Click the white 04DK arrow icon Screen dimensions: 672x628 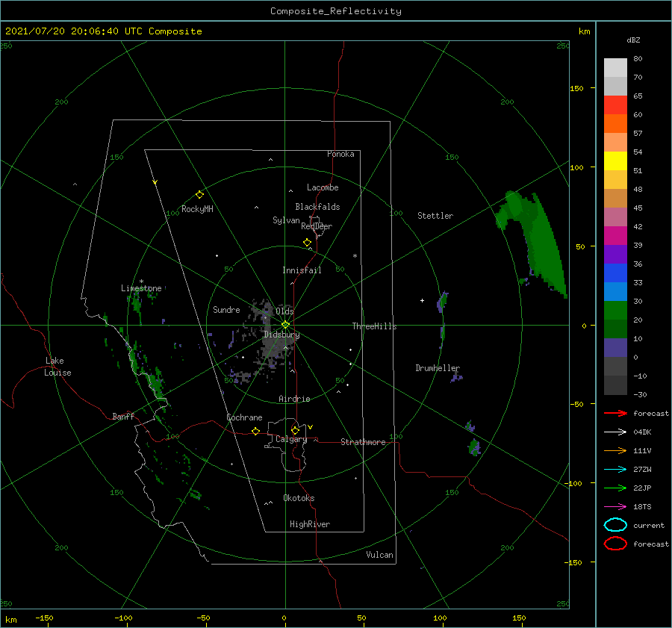click(x=615, y=432)
